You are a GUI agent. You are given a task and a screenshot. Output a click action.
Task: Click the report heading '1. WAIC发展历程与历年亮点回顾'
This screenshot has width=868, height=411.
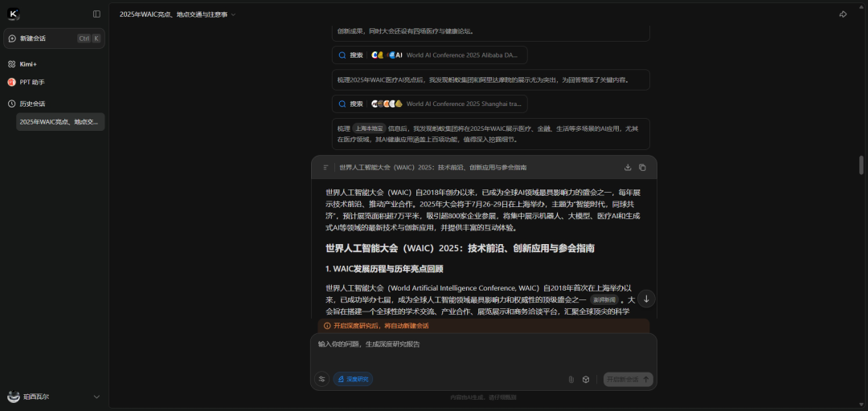[x=385, y=269]
